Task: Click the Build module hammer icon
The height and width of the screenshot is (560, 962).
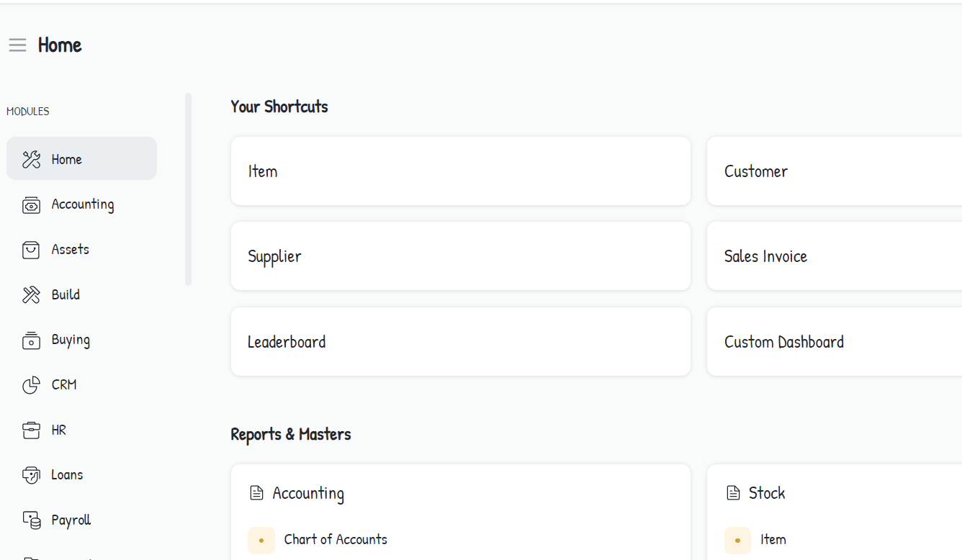Action: [31, 295]
